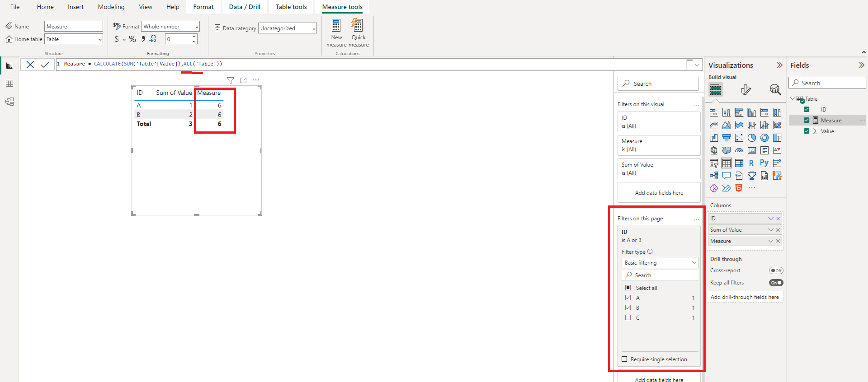Uncheck ID field in Fields pane
868x382 pixels.
coord(807,109)
